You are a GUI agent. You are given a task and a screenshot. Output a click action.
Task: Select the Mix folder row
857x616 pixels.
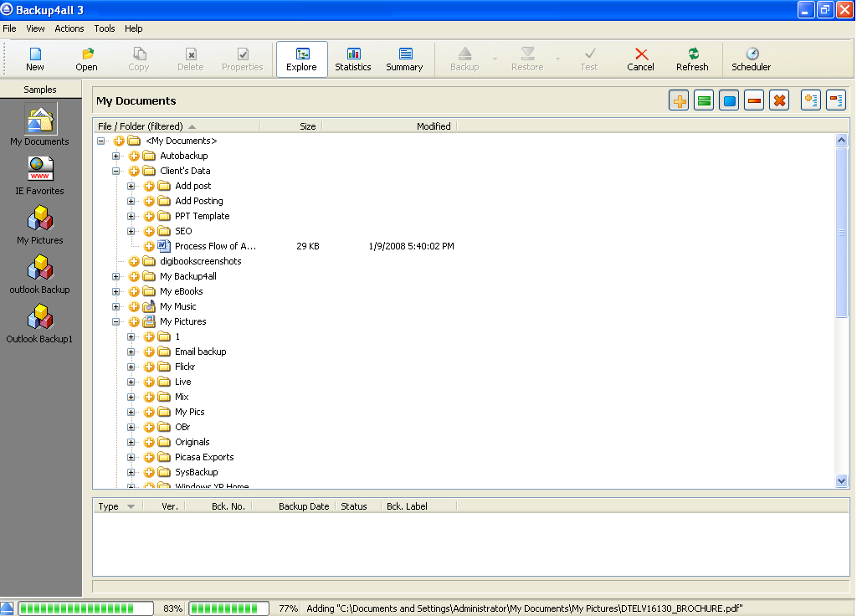coord(182,397)
